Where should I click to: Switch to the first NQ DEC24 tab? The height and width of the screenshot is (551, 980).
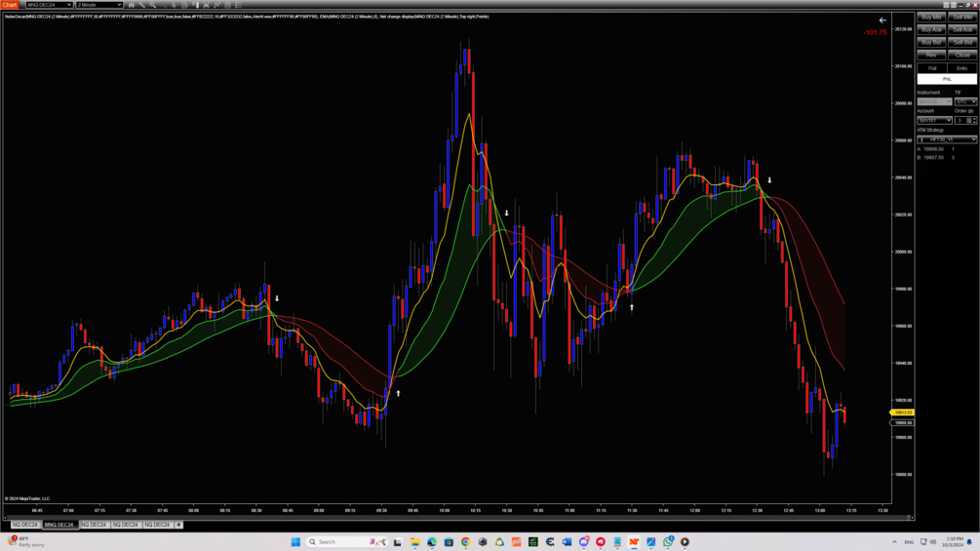25,525
